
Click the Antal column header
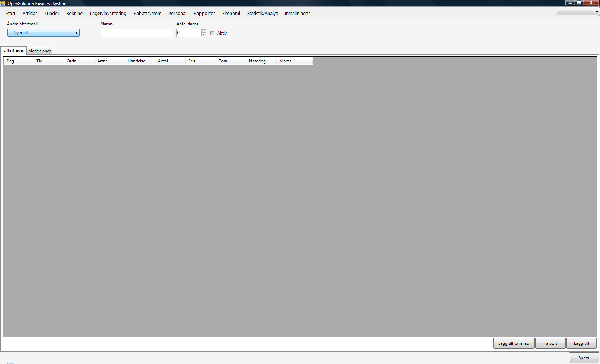170,61
